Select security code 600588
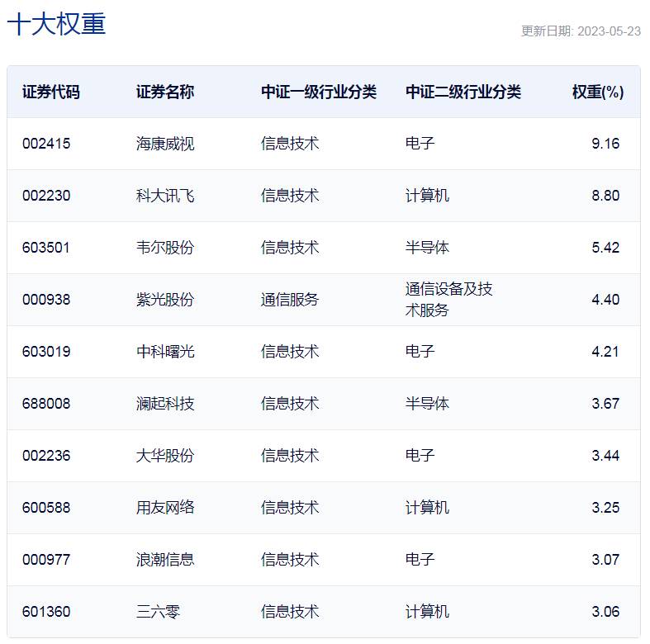 click(46, 508)
